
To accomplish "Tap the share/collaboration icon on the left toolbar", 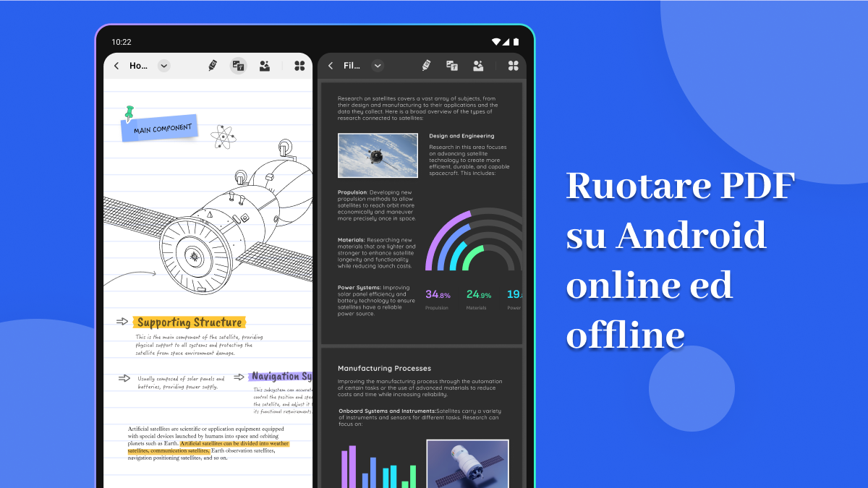I will 266,65.
